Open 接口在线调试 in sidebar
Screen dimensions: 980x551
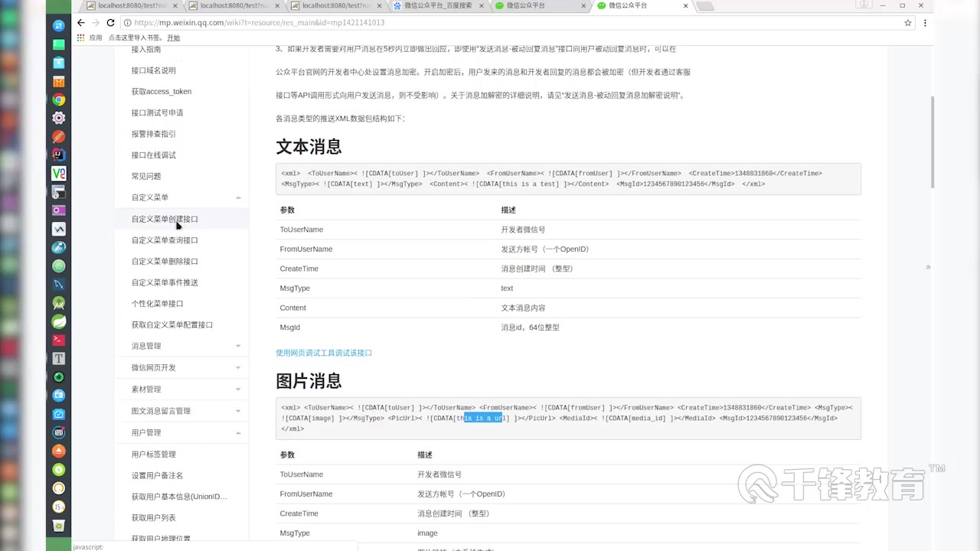154,155
